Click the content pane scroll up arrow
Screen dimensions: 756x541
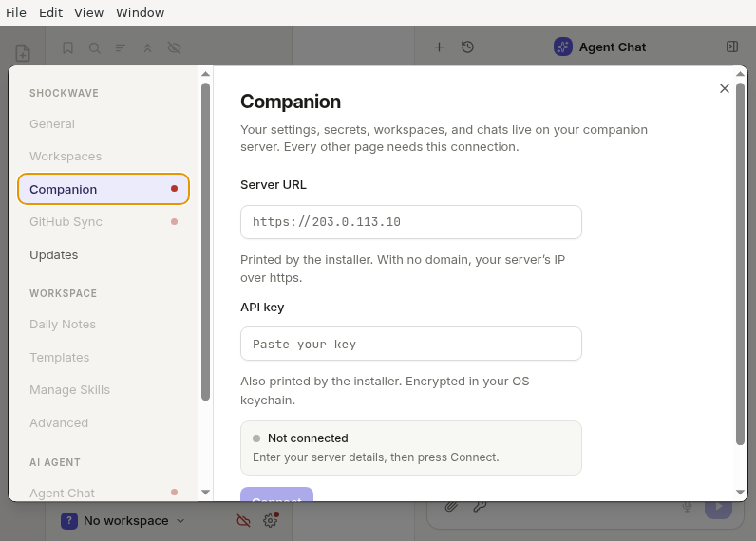741,74
